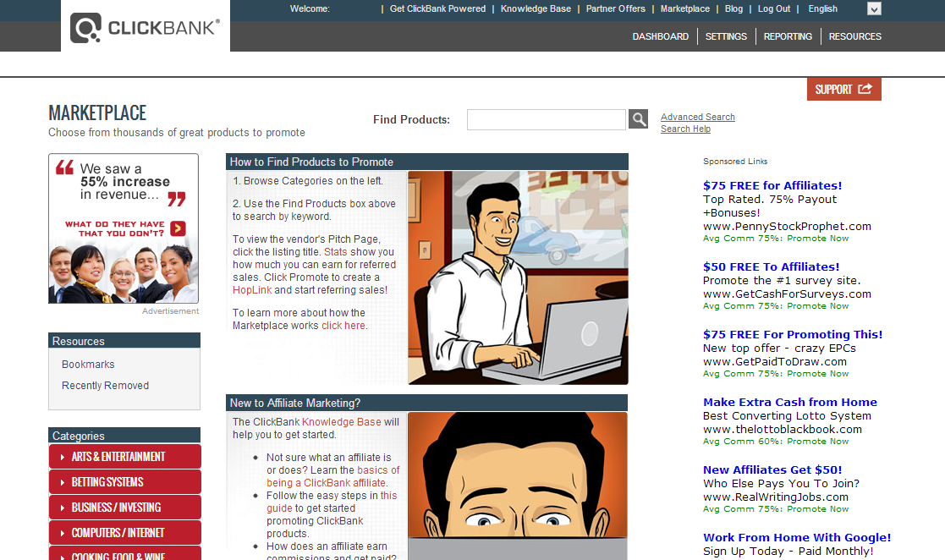The height and width of the screenshot is (560, 945).
Task: Click red arrow icon in advertisement banner
Action: (x=178, y=228)
